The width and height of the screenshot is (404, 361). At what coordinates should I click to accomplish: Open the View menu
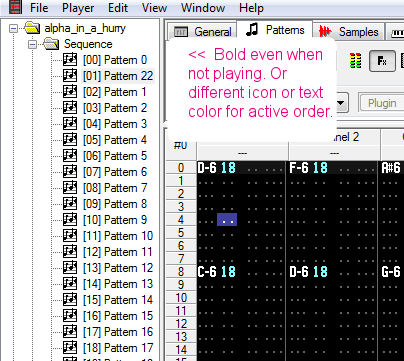pyautogui.click(x=154, y=8)
